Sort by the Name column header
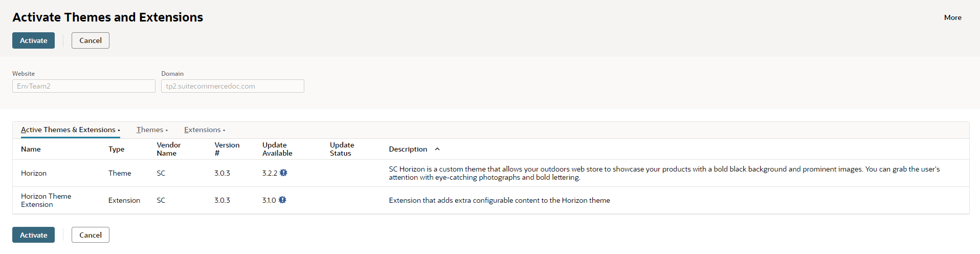The height and width of the screenshot is (254, 980). coord(31,149)
